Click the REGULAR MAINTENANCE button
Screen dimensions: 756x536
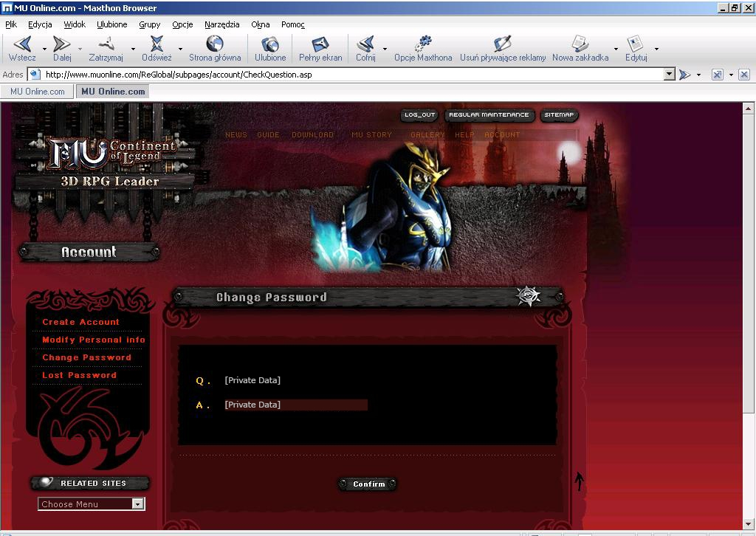(489, 114)
